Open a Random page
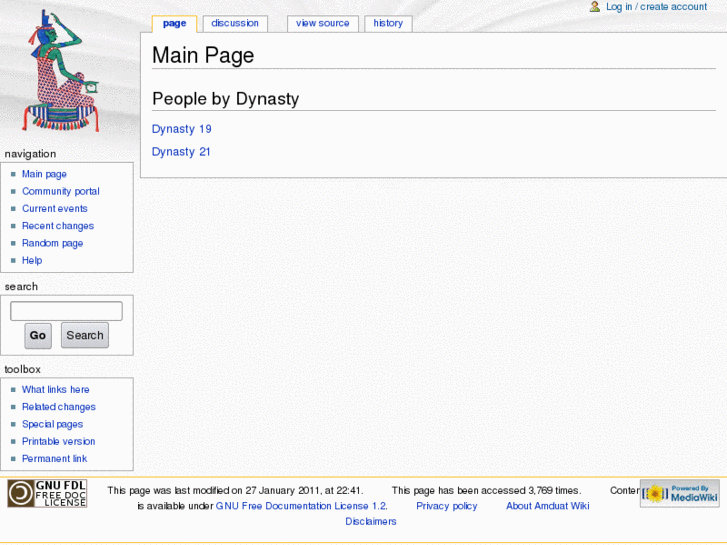 point(52,243)
